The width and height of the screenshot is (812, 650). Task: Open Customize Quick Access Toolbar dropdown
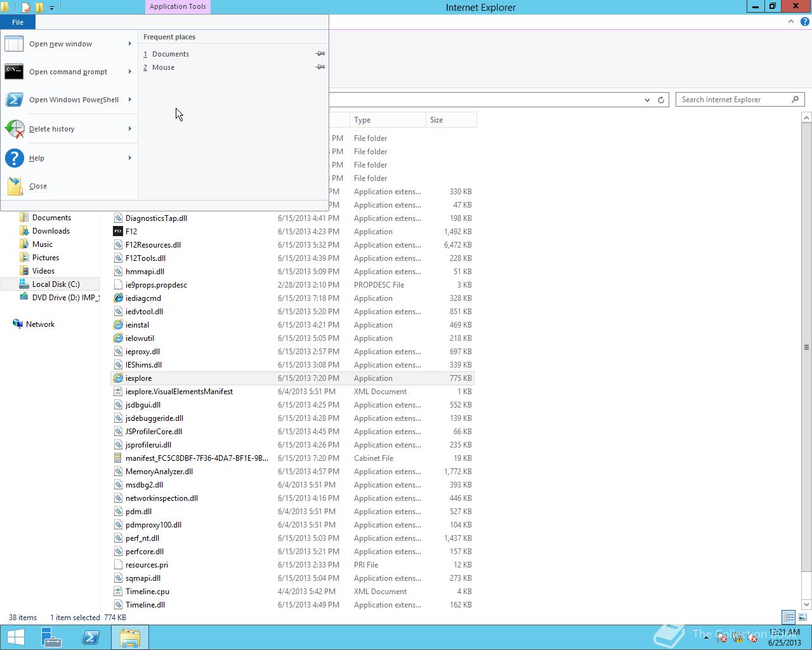[x=51, y=8]
